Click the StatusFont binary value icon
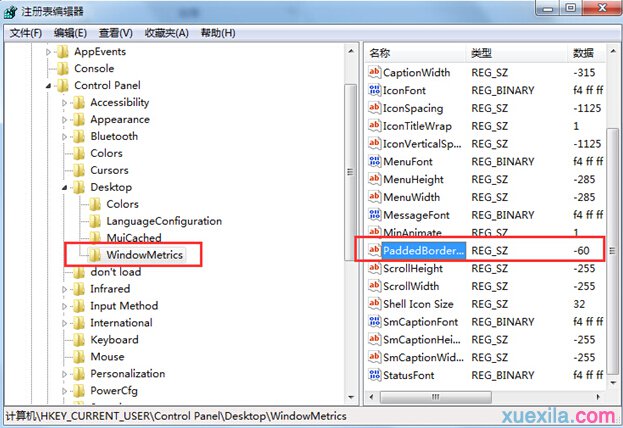Image resolution: width=623 pixels, height=428 pixels. tap(374, 375)
